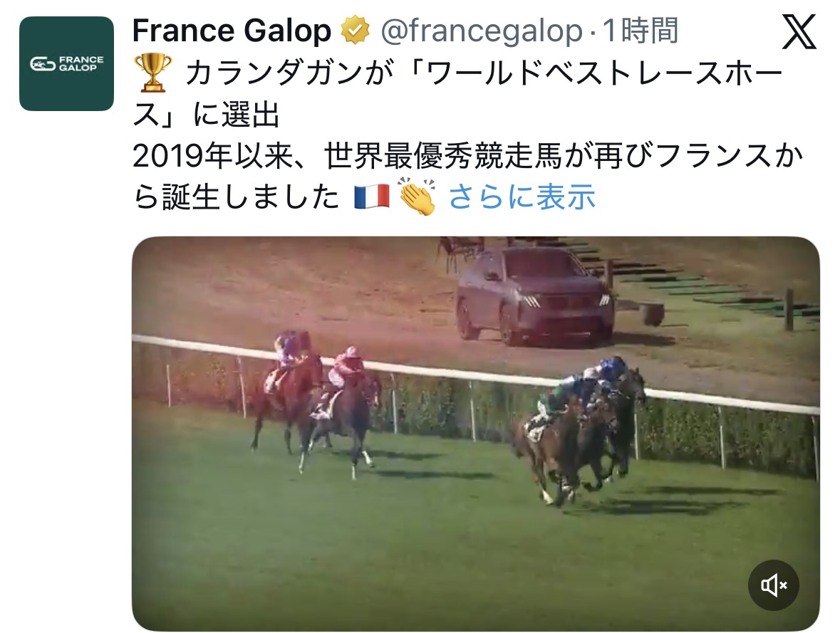Click the French flag emoji
The height and width of the screenshot is (633, 840).
tap(372, 197)
